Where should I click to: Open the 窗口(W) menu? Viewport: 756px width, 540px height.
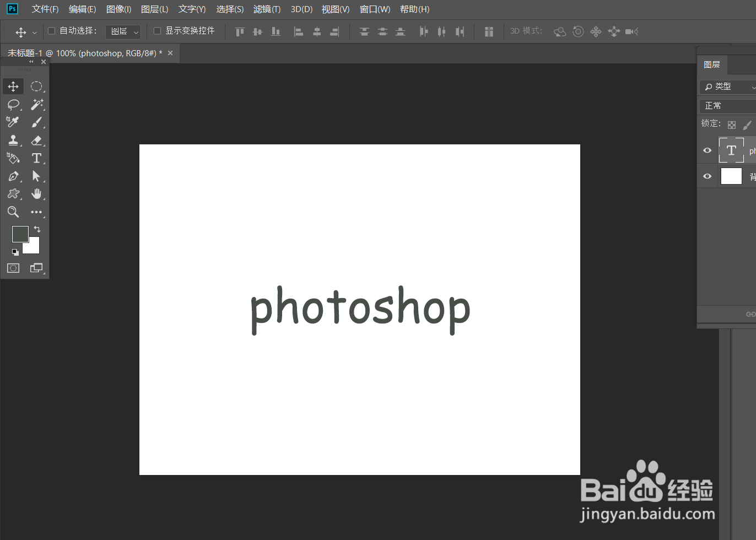375,9
